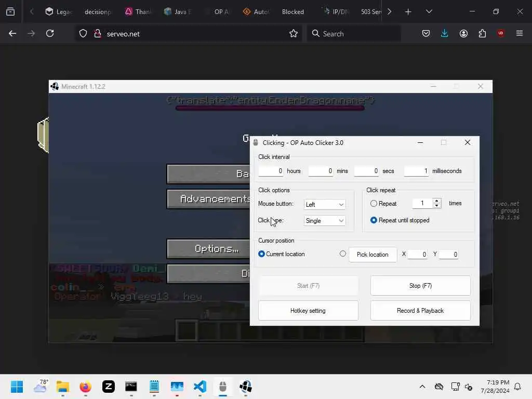Switch to the Legacy tab
Screen dimensions: 532x399
pos(58,11)
